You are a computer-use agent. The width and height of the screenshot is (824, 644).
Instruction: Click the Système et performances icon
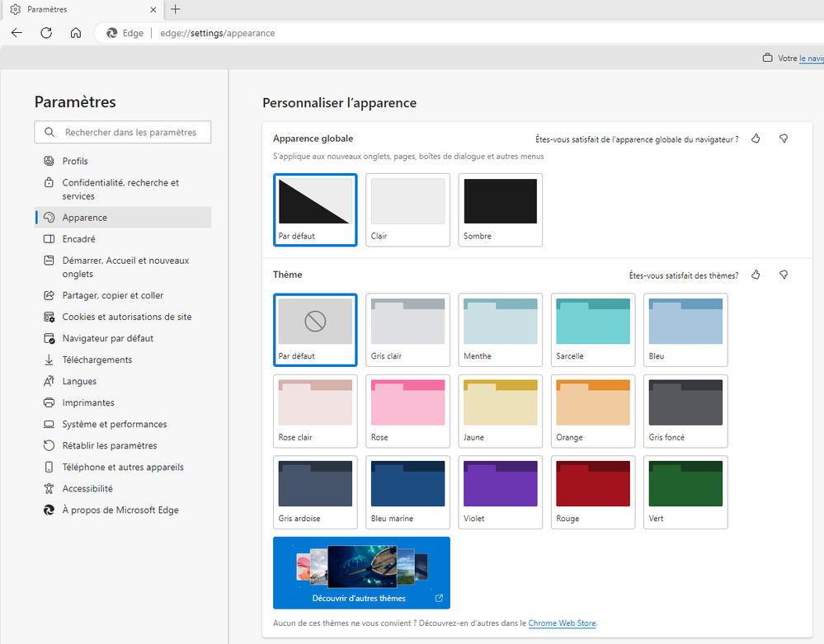[x=49, y=424]
